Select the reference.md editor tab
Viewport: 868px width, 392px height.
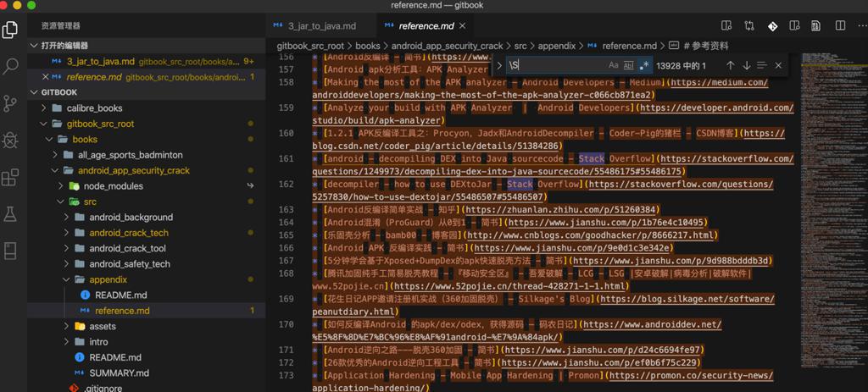(x=426, y=26)
